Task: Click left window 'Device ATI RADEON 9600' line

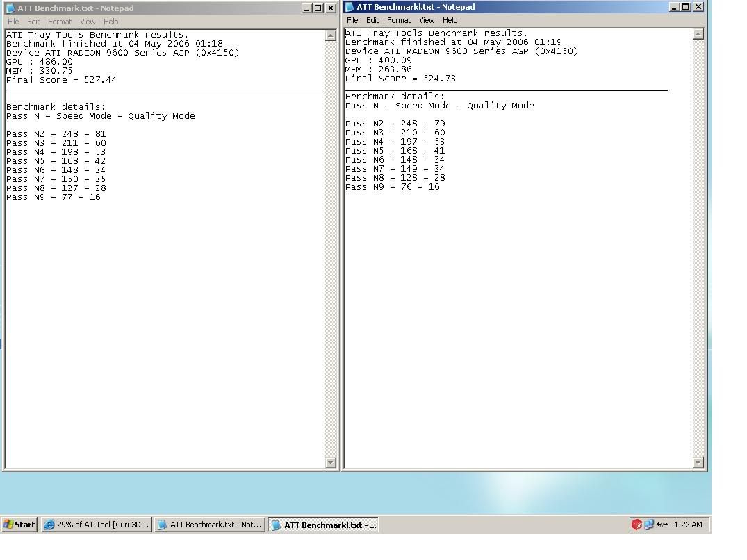Action: [x=123, y=52]
